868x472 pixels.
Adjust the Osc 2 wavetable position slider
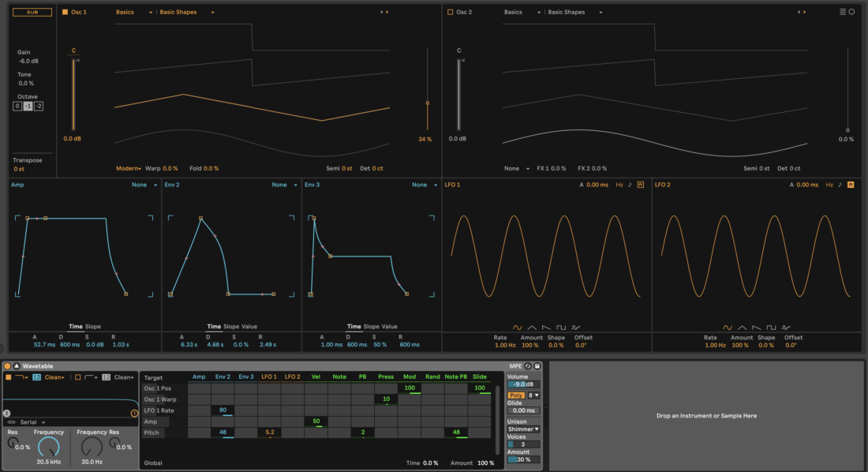(x=847, y=89)
